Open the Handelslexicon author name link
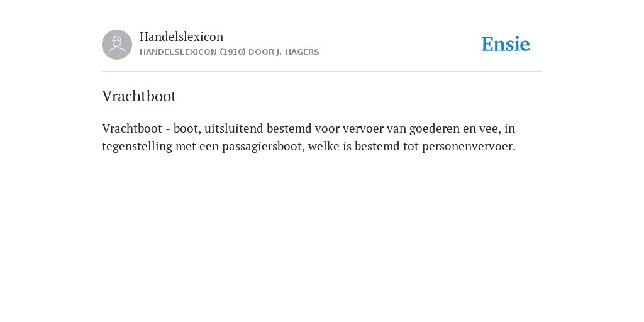This screenshot has width=644, height=322. click(x=182, y=36)
